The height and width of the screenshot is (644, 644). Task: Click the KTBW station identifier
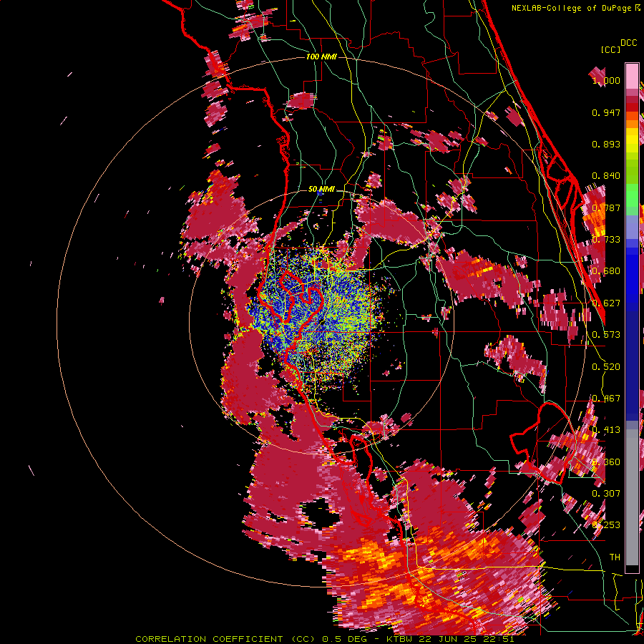click(x=401, y=639)
